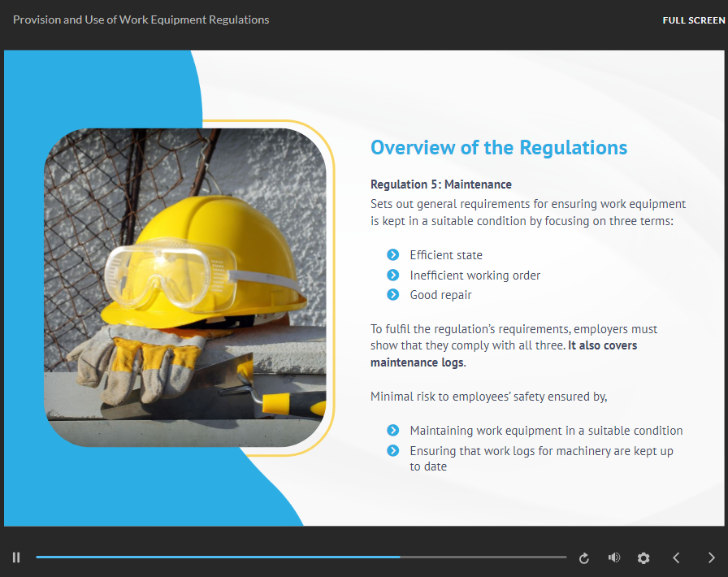Image resolution: width=728 pixels, height=577 pixels.
Task: Enter FULL SCREEN mode
Action: [x=694, y=20]
